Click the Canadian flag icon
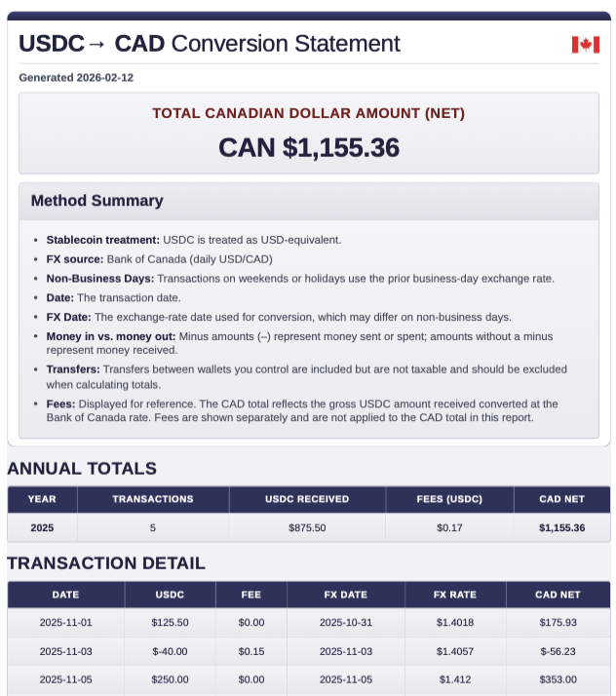 585,44
